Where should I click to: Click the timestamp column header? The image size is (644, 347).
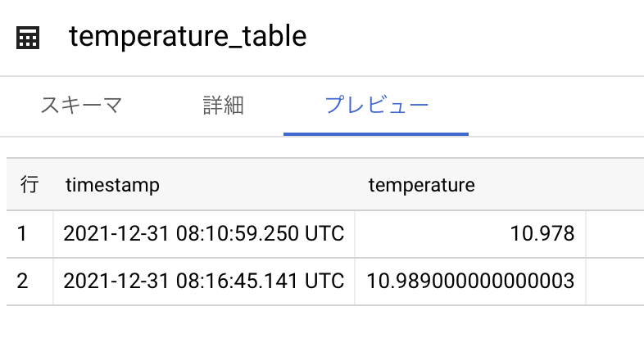pyautogui.click(x=112, y=185)
